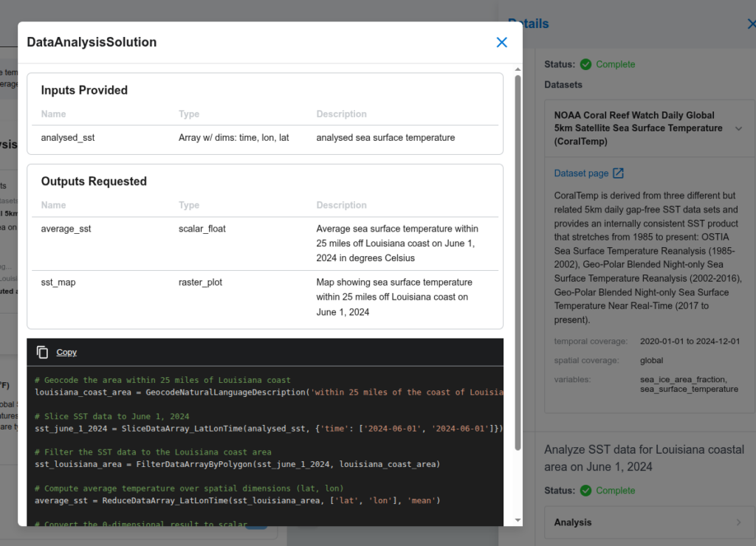Click the Details panel title
The image size is (756, 546).
tap(528, 24)
